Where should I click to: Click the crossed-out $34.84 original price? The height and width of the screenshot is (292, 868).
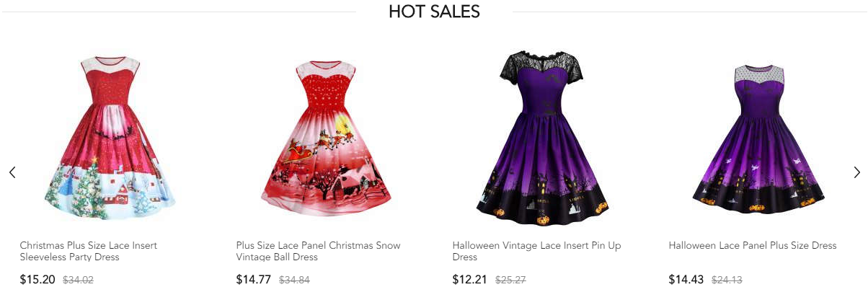click(x=295, y=280)
